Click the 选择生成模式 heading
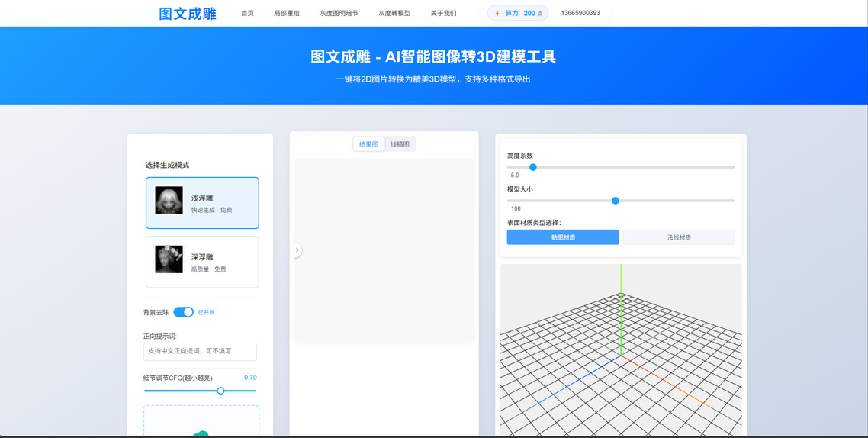 [x=167, y=165]
